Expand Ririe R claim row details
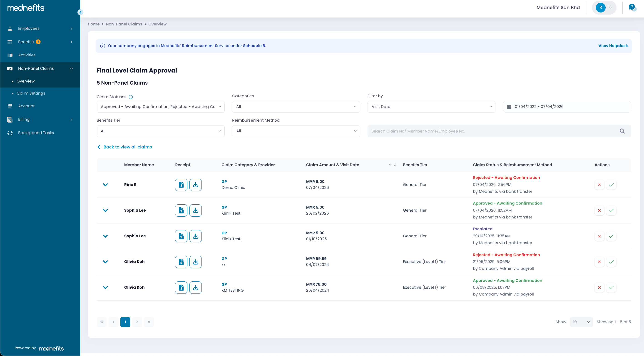The height and width of the screenshot is (356, 644). 105,185
